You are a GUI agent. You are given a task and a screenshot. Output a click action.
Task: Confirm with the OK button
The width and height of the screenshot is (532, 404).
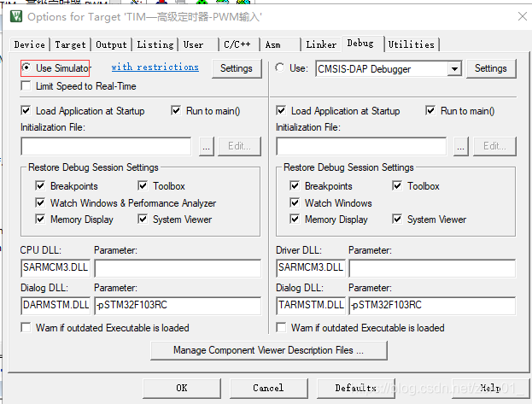[x=182, y=389]
